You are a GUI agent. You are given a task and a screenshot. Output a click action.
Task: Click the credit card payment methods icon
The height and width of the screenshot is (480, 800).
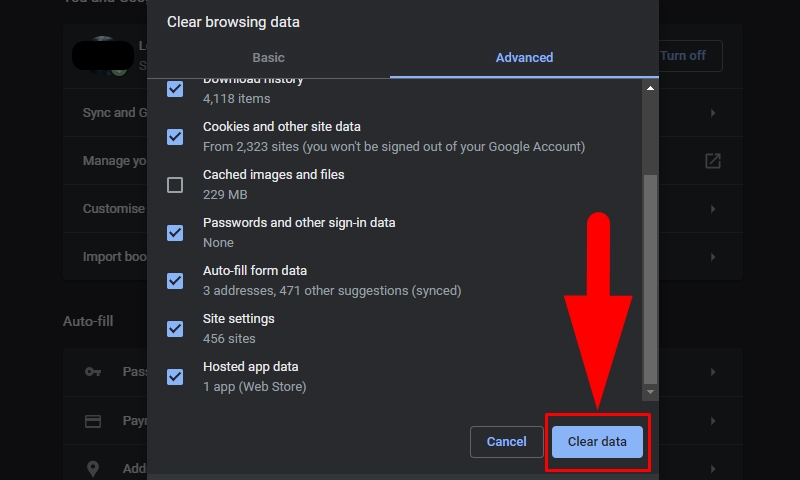(93, 421)
